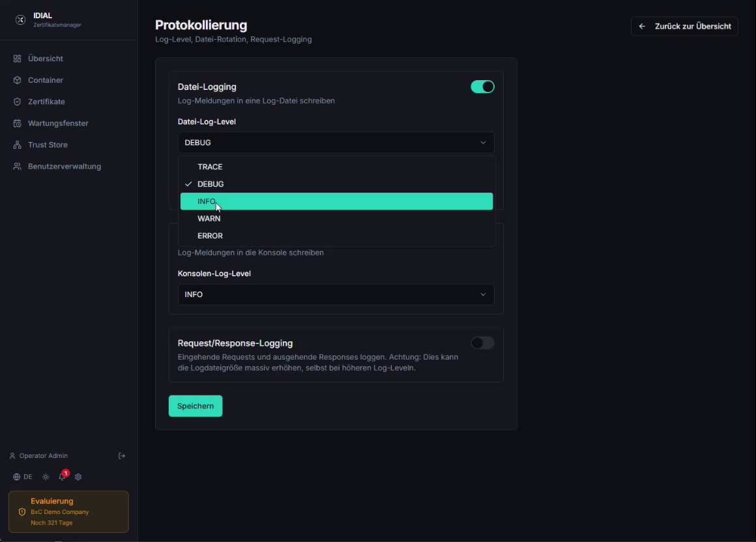Click the chevron of Konsolen-Log-Level dropdown

point(483,294)
